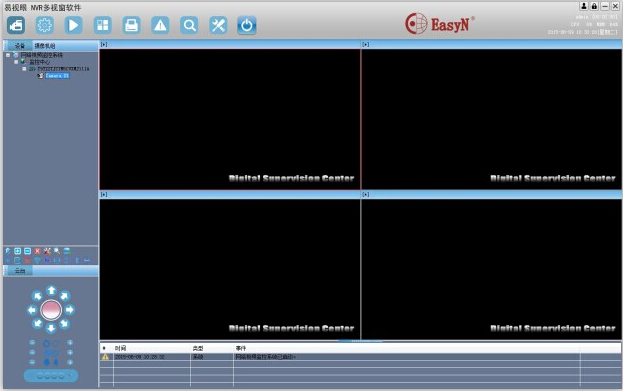Click the last icon in device tree toolbar row
Image resolution: width=623 pixels, height=391 pixels.
tap(67, 251)
